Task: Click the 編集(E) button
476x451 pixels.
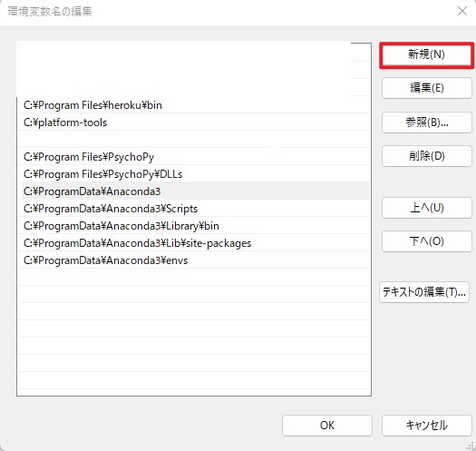Action: coord(426,88)
